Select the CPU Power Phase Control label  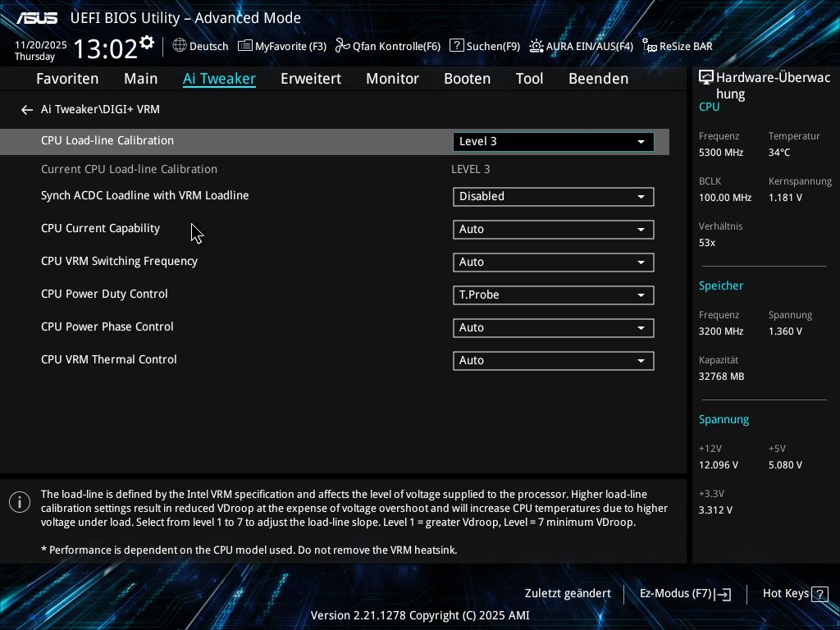pyautogui.click(x=107, y=326)
